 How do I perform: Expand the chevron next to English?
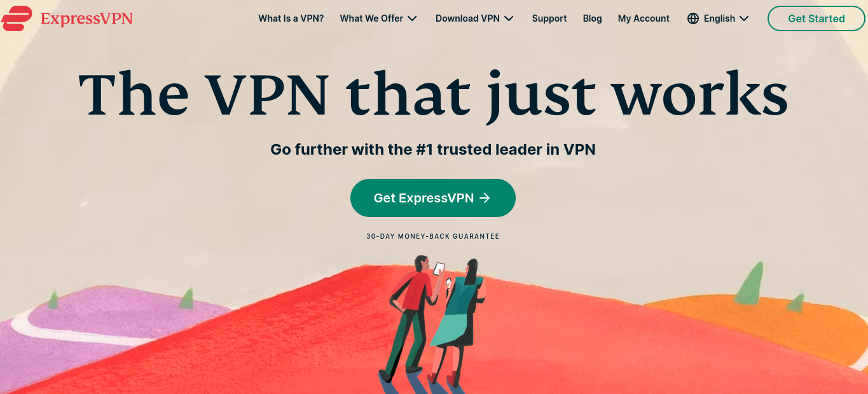coord(744,18)
